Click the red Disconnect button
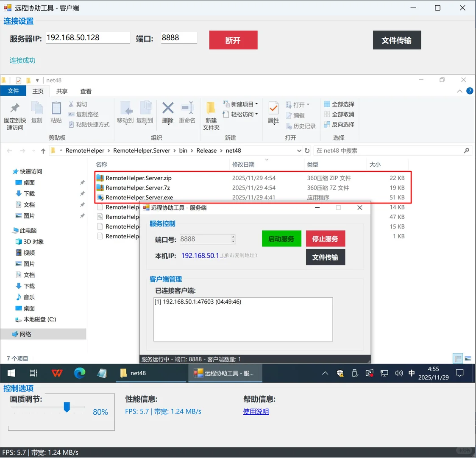Screen dimensions: 476x458 click(x=233, y=40)
